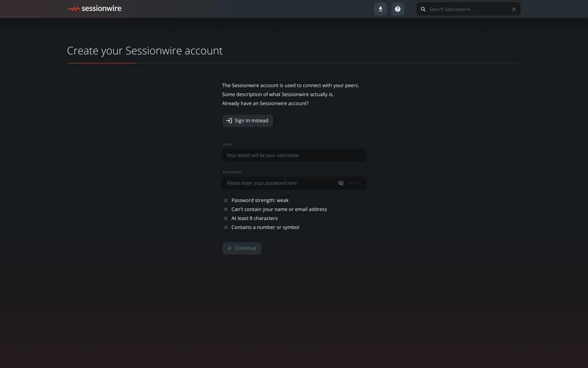Click the download icon in the header
588x368 pixels.
pyautogui.click(x=380, y=9)
